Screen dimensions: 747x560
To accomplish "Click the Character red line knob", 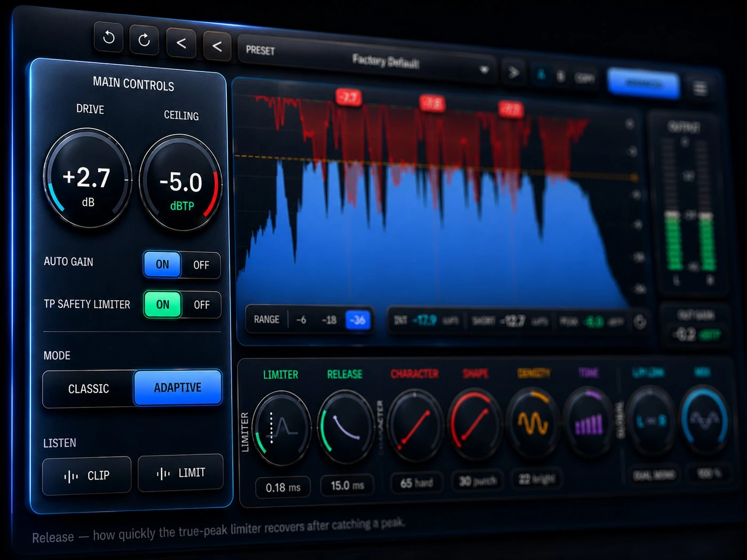I will pos(415,425).
